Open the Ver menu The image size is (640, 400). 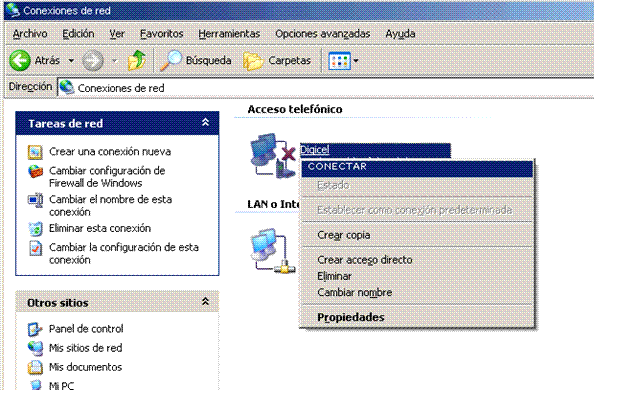[117, 34]
